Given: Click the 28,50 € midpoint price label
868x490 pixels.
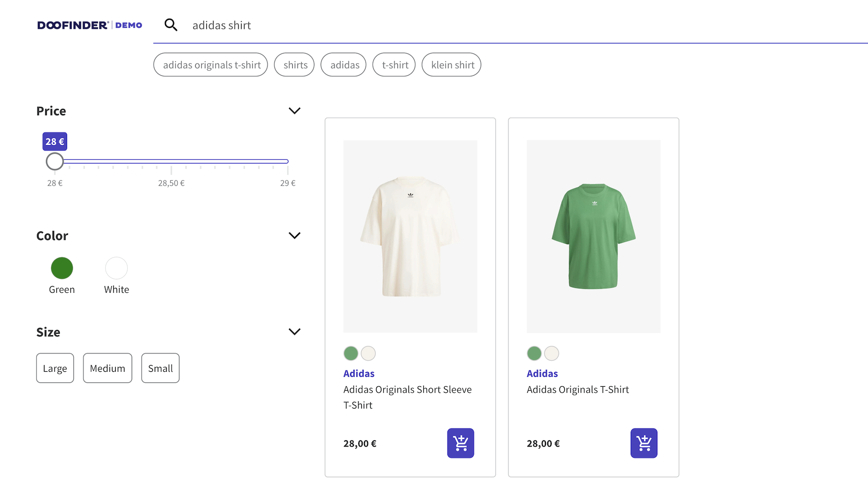Looking at the screenshot, I should tap(171, 183).
